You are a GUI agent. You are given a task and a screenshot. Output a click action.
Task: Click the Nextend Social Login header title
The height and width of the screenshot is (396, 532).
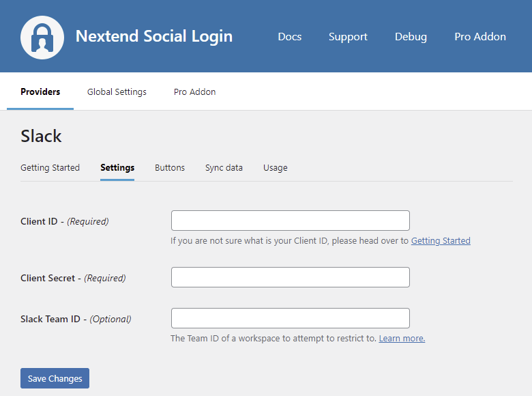pyautogui.click(x=153, y=36)
